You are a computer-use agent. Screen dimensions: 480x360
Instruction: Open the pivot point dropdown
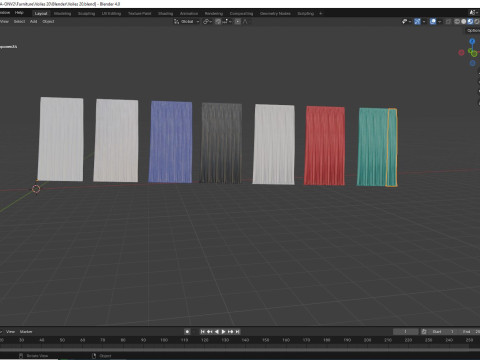(208, 22)
